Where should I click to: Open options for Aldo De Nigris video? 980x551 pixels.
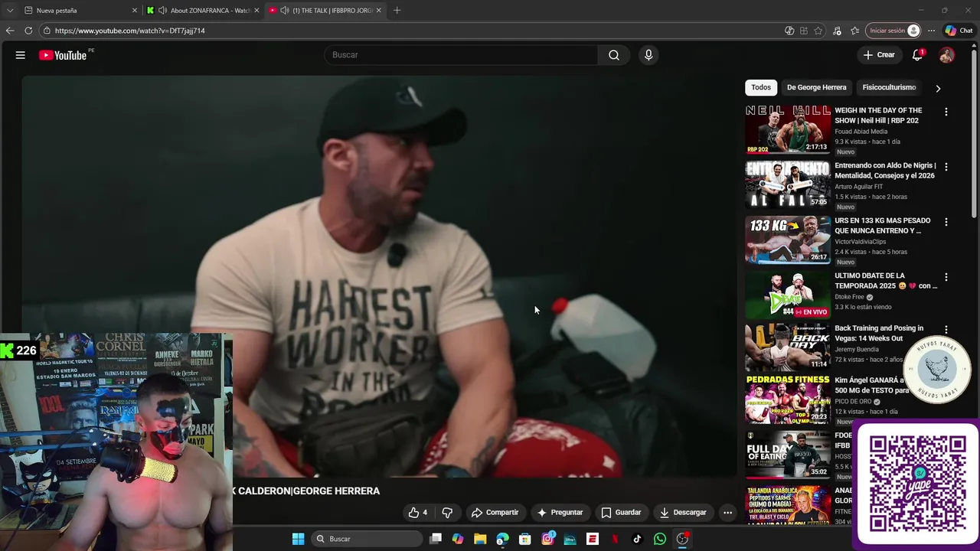946,167
